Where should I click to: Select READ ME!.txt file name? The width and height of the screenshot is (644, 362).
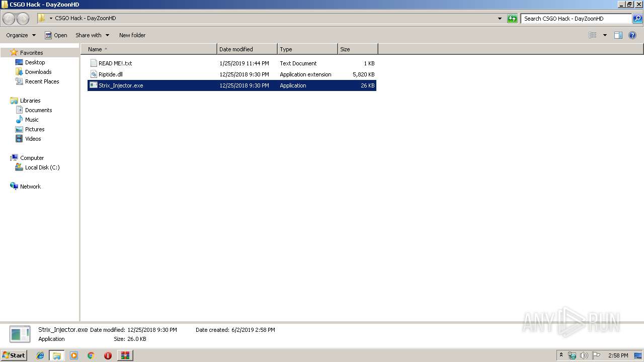(x=115, y=63)
